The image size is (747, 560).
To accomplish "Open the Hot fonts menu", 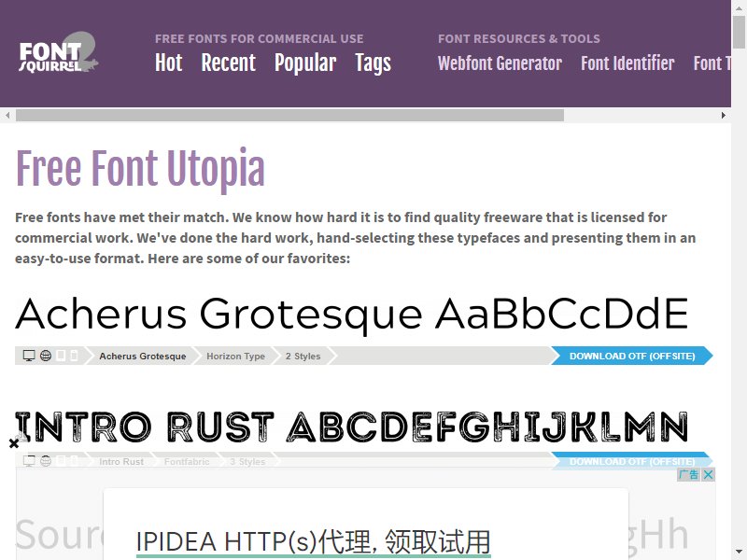I will pyautogui.click(x=169, y=63).
